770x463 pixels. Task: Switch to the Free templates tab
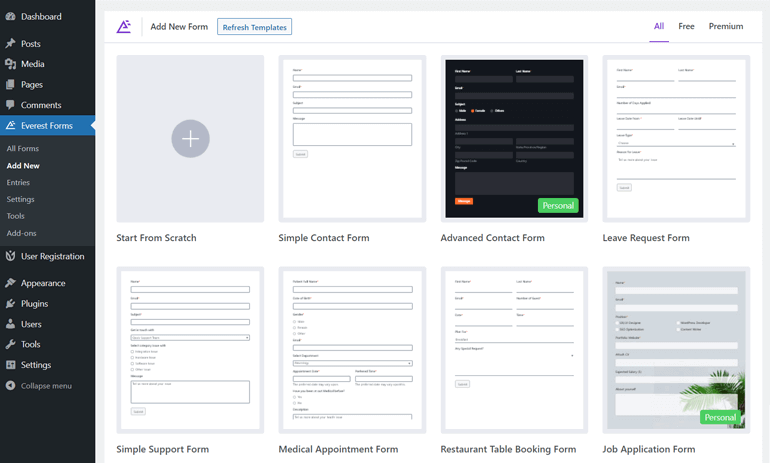(686, 26)
